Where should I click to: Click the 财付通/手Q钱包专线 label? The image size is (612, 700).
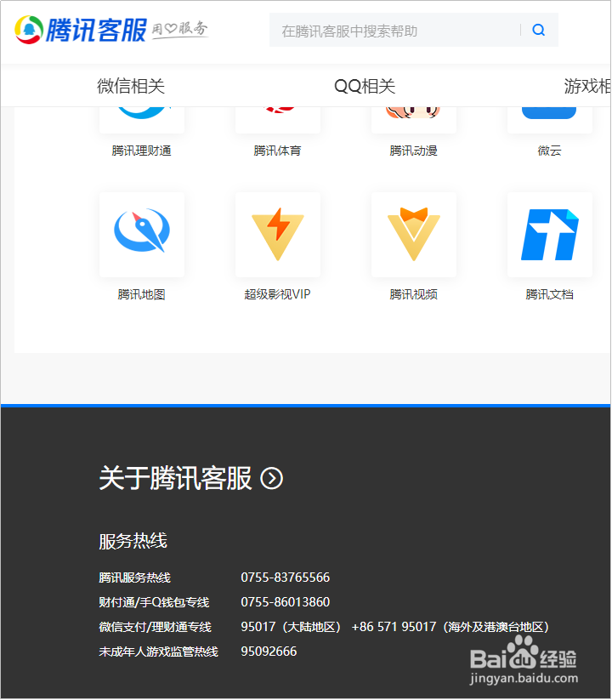154,602
